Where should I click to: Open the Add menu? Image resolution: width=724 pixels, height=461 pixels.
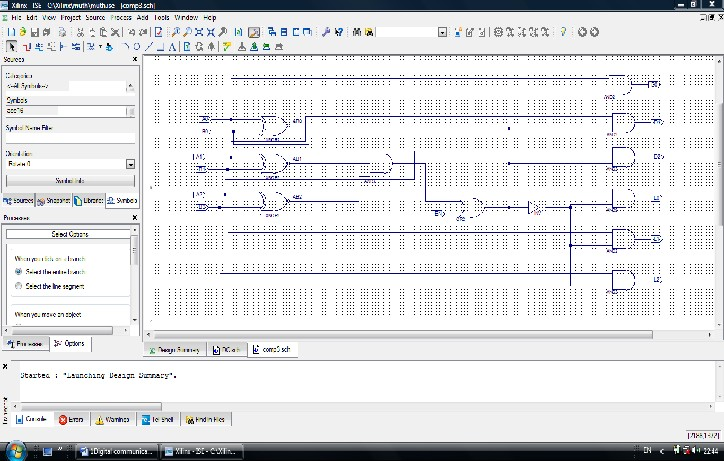pos(142,18)
